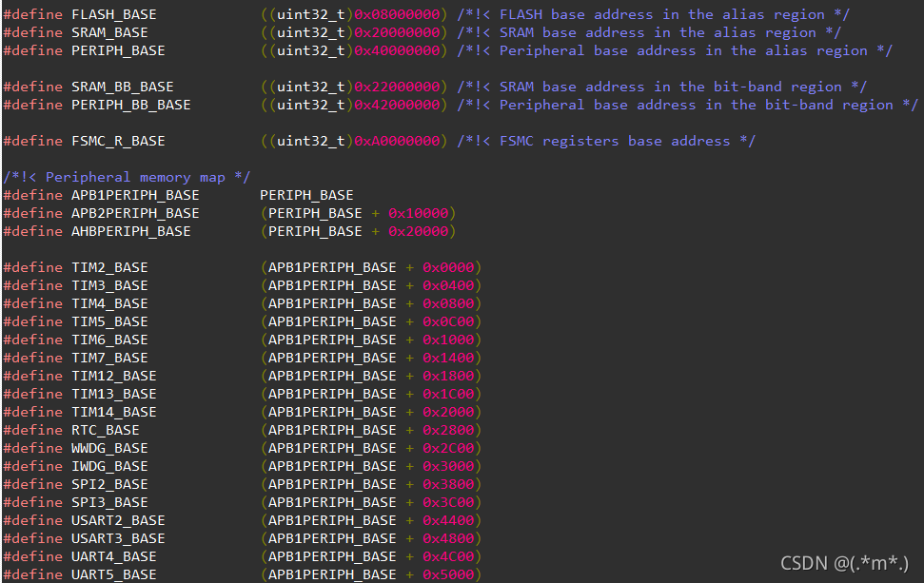Image resolution: width=924 pixels, height=583 pixels.
Task: Click the 'Peripheral memory map' comment
Action: coord(127,177)
